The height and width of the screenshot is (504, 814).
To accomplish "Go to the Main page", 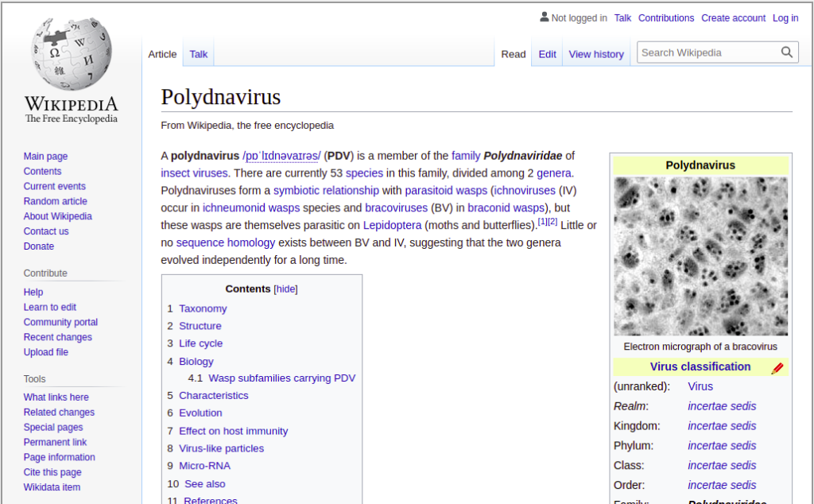I will (x=45, y=157).
